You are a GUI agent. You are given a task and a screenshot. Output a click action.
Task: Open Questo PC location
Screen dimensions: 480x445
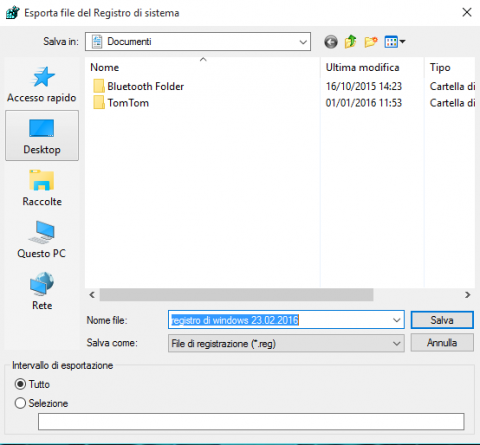pyautogui.click(x=42, y=240)
